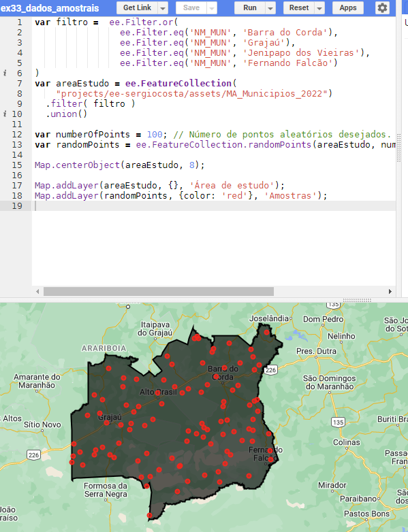The height and width of the screenshot is (532, 408).
Task: Click the left scroll arrow of the code editor
Action: pyautogui.click(x=37, y=291)
